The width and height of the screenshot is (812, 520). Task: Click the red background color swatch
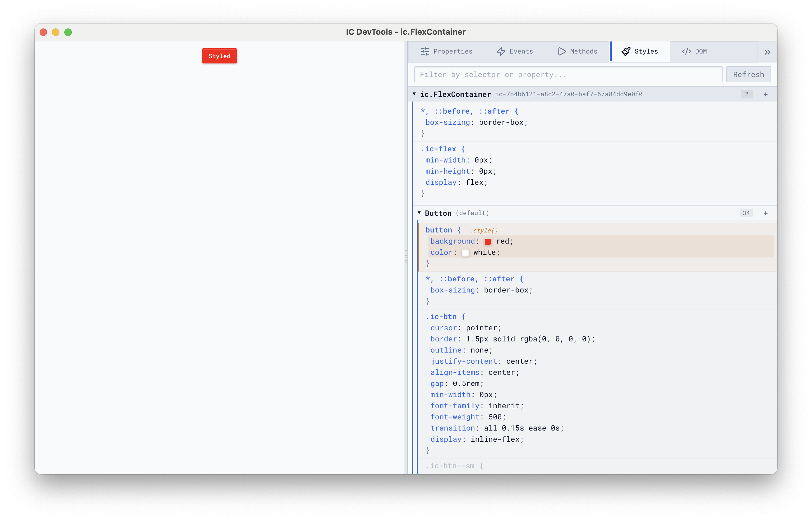[x=488, y=241]
